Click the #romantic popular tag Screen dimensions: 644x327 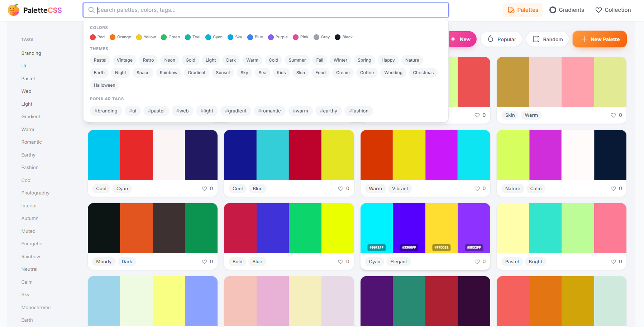(269, 111)
